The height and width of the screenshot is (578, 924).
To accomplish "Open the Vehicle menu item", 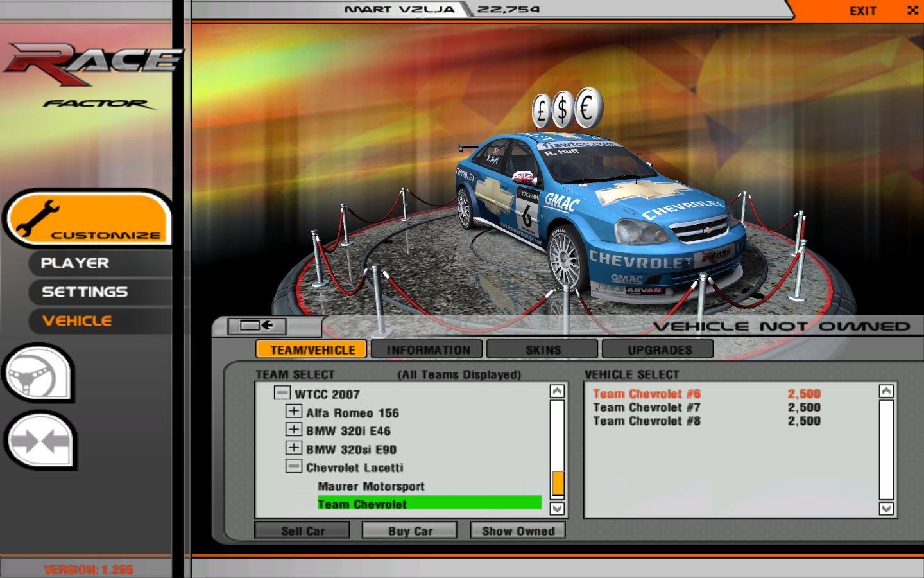I will pyautogui.click(x=77, y=321).
